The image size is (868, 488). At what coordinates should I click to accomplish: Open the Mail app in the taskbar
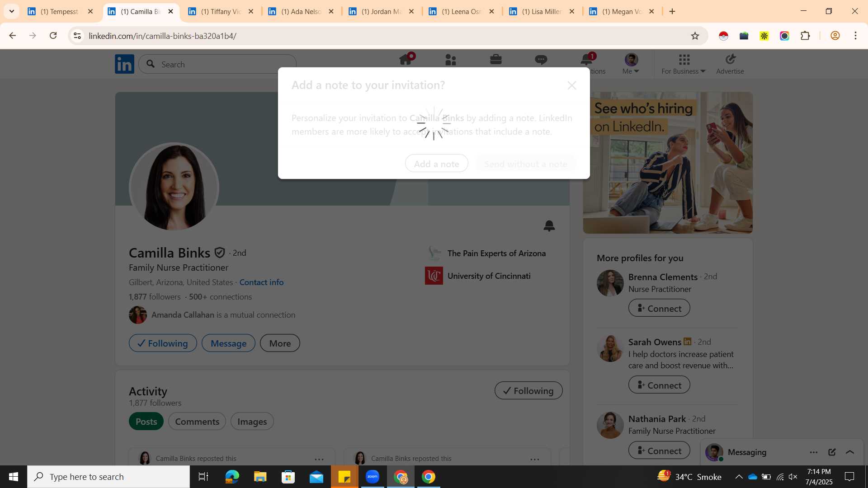(x=316, y=477)
